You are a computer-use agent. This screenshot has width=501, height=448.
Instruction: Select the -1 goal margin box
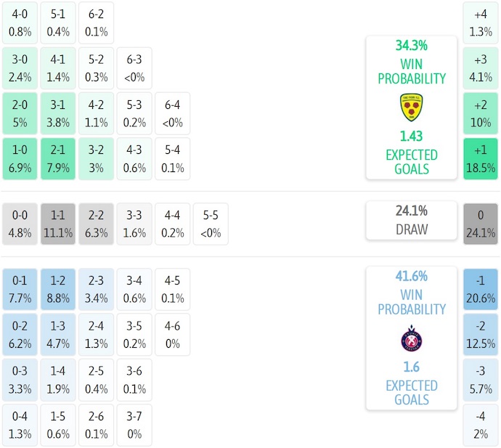[x=481, y=289]
